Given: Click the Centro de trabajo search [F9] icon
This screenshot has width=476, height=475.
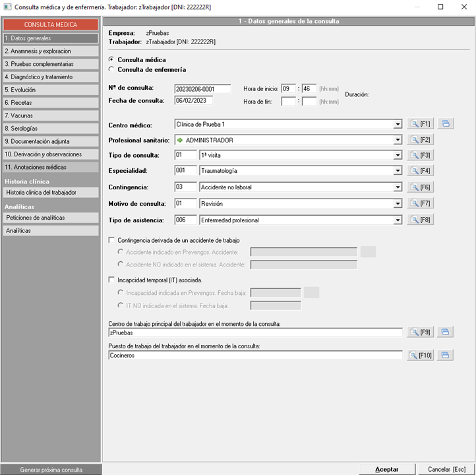Looking at the screenshot, I should pos(419,332).
